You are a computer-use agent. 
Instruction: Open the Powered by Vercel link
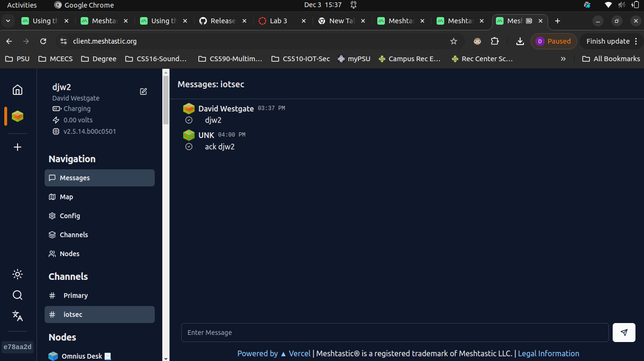point(274,353)
